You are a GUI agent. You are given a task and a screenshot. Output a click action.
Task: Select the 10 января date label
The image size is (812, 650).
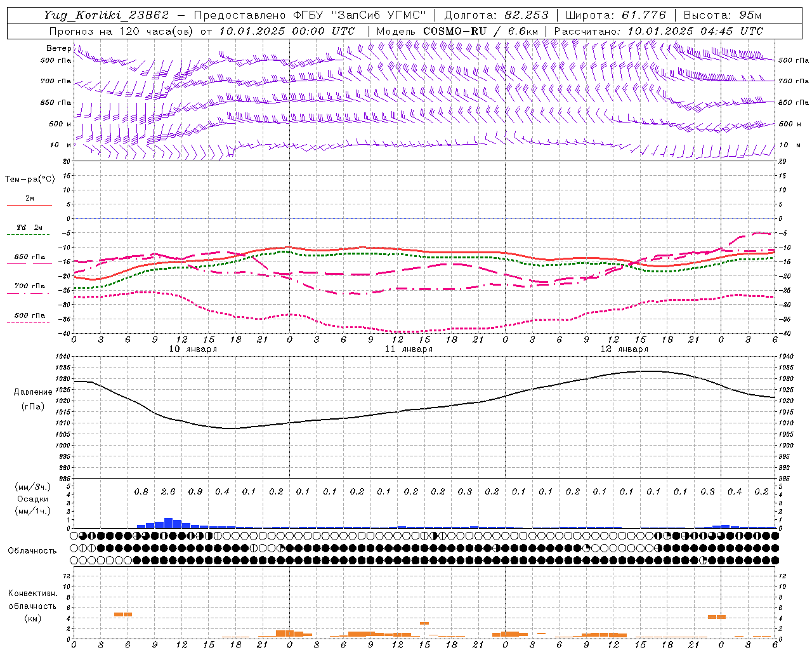point(193,349)
